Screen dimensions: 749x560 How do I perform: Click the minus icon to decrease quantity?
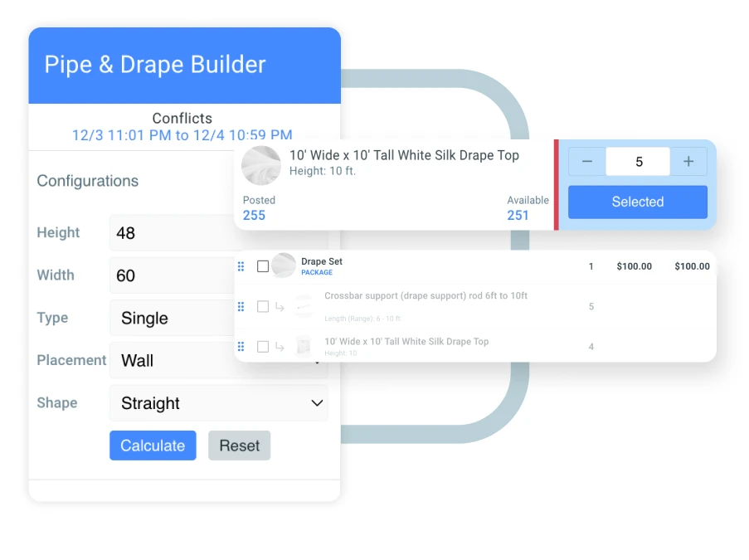pyautogui.click(x=586, y=161)
